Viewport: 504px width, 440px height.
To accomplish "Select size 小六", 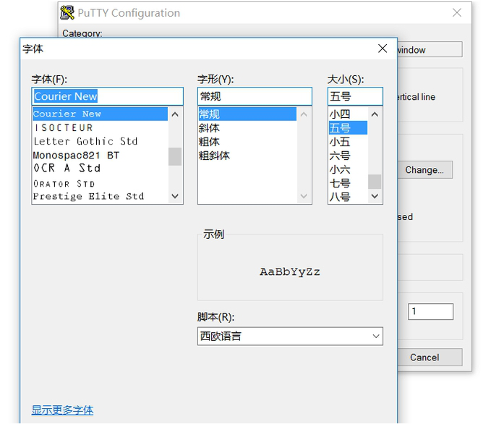I will click(x=348, y=169).
